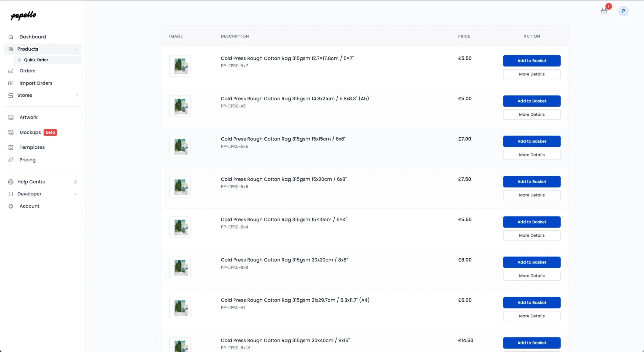The image size is (644, 352).
Task: Click the Developer curly-braces icon
Action: (x=11, y=194)
